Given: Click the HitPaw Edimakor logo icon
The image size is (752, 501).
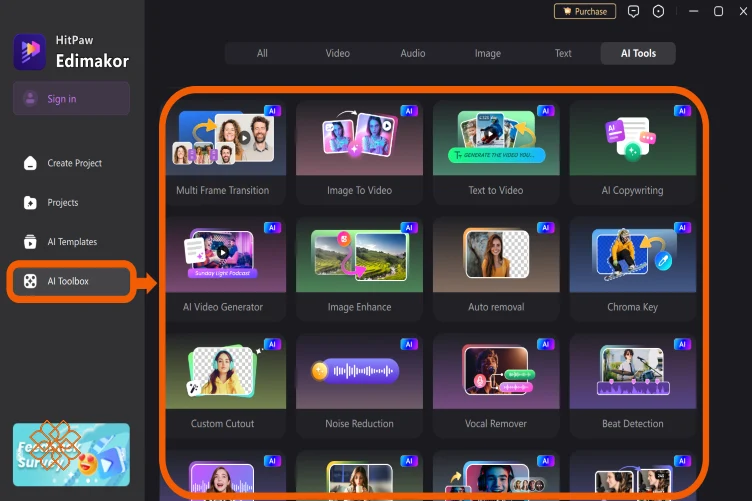Looking at the screenshot, I should [30, 52].
